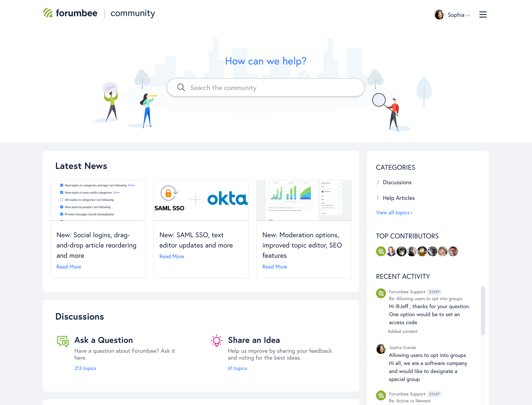Image resolution: width=532 pixels, height=405 pixels.
Task: Click inside the community search field
Action: pyautogui.click(x=265, y=87)
